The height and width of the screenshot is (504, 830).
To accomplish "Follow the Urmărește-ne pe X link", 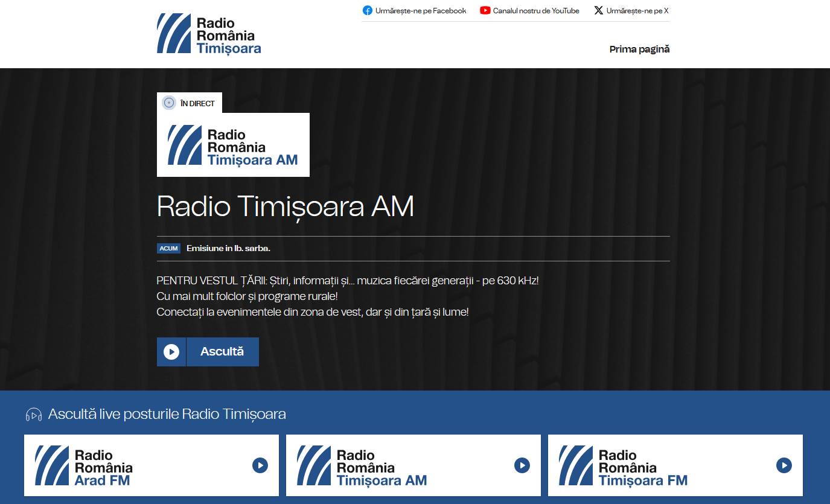I will [x=637, y=10].
